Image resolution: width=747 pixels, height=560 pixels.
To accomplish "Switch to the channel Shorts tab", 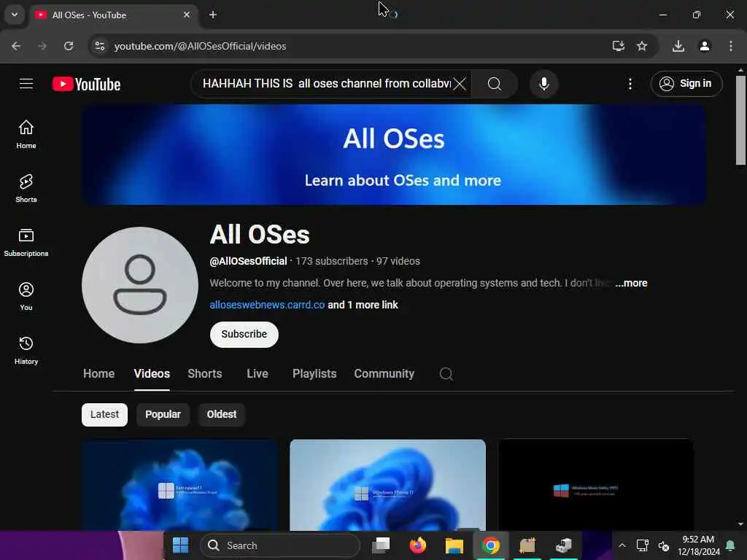I will pyautogui.click(x=205, y=374).
